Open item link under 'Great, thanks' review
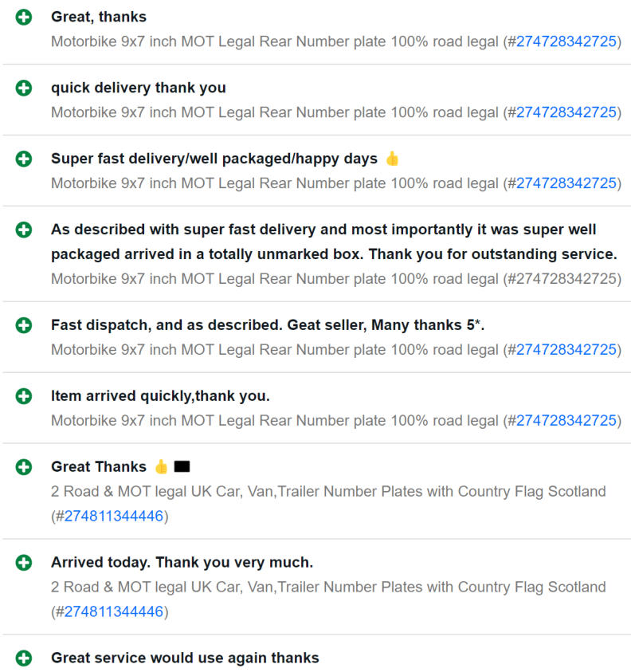The image size is (631, 672). (x=566, y=41)
